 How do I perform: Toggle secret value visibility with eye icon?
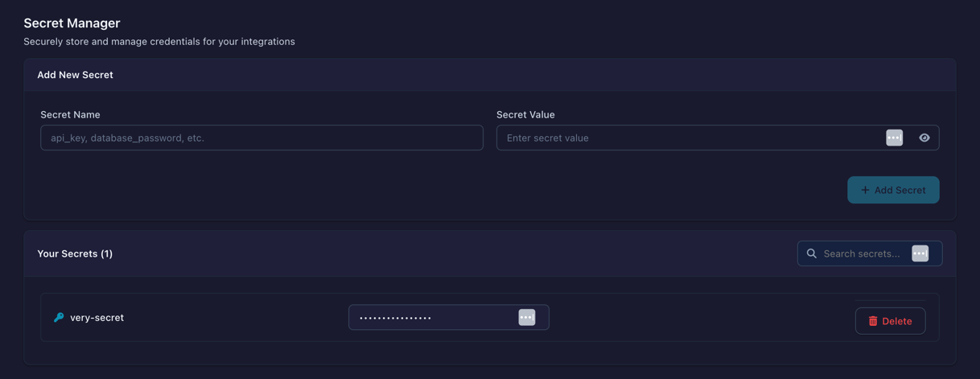coord(924,138)
